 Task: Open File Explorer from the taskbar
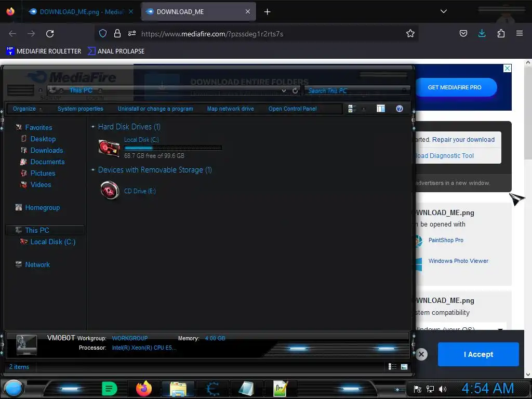tap(178, 389)
